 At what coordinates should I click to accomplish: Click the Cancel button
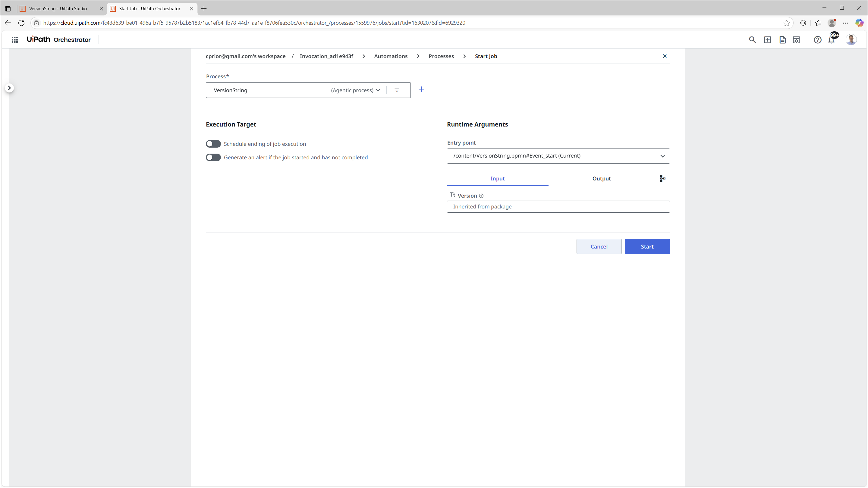pos(599,246)
